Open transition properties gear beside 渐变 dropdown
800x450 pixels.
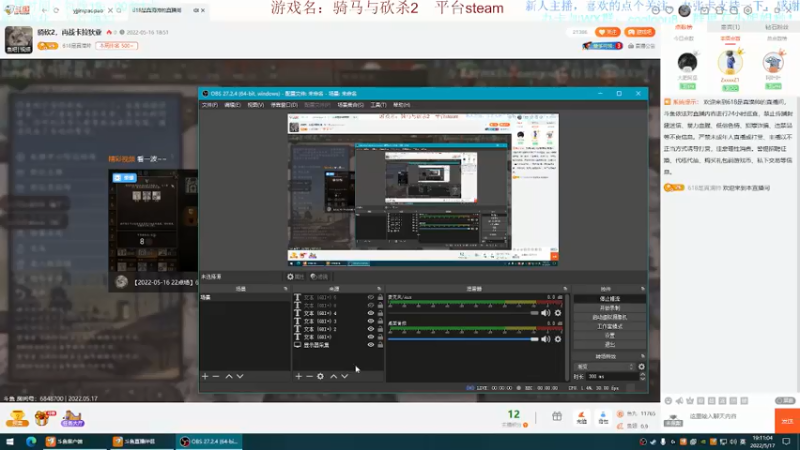pyautogui.click(x=641, y=366)
